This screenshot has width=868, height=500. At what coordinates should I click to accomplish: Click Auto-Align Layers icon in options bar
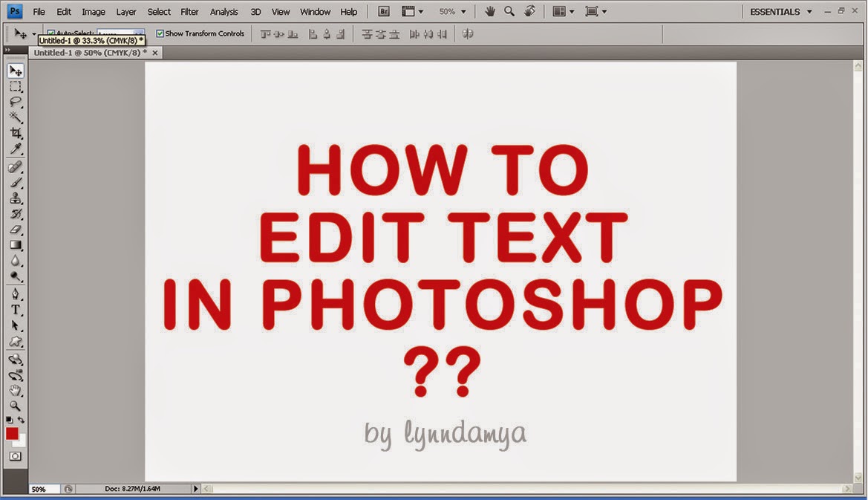[x=469, y=34]
